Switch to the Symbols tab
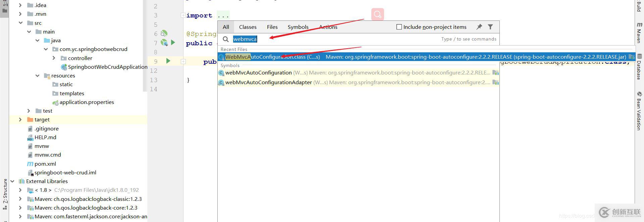 (x=298, y=27)
